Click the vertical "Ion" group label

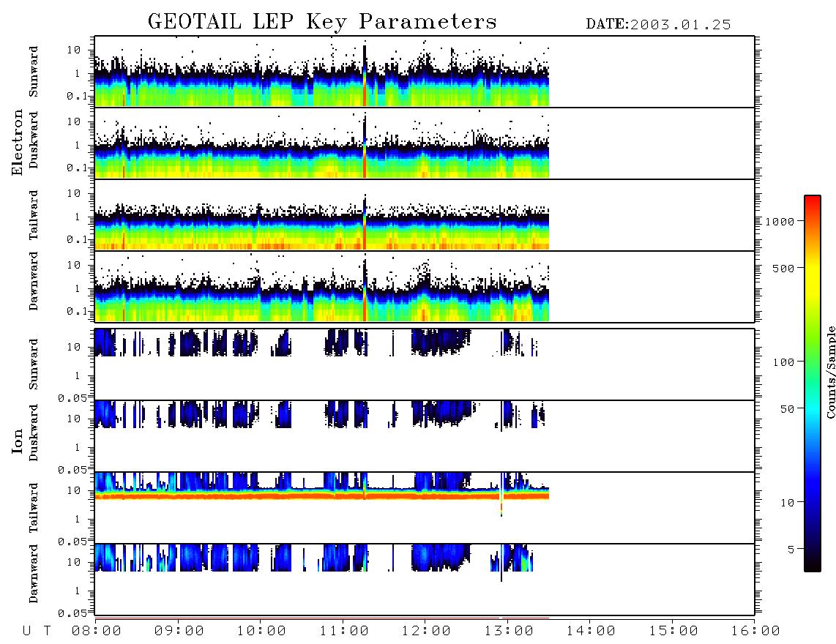[x=18, y=441]
